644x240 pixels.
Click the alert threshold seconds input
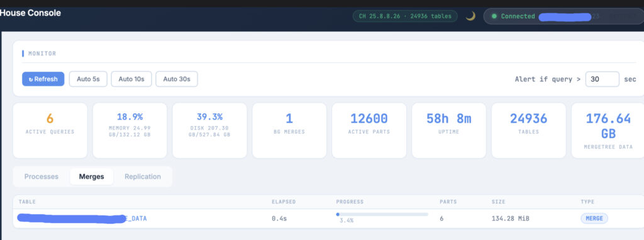pos(602,79)
